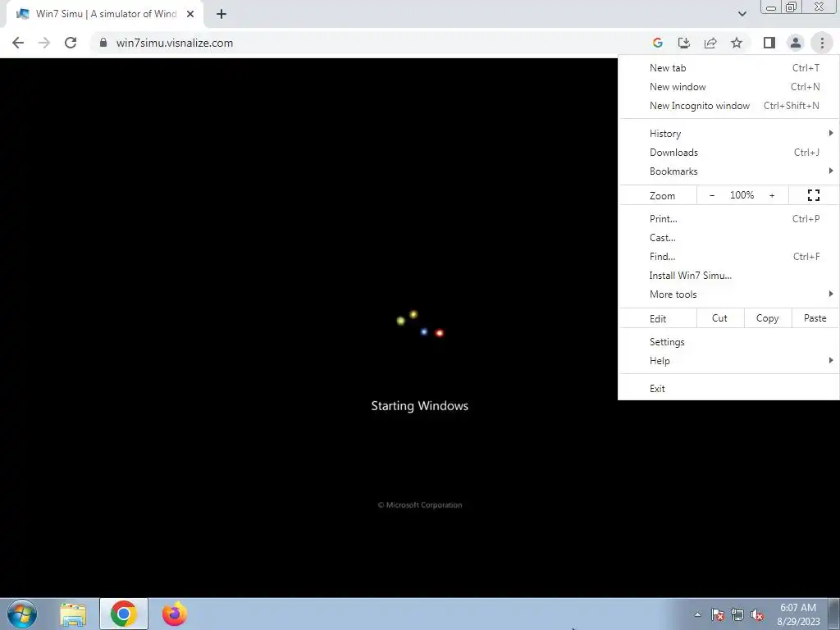Open a New Incognito window
Image resolution: width=840 pixels, height=630 pixels.
[728, 106]
